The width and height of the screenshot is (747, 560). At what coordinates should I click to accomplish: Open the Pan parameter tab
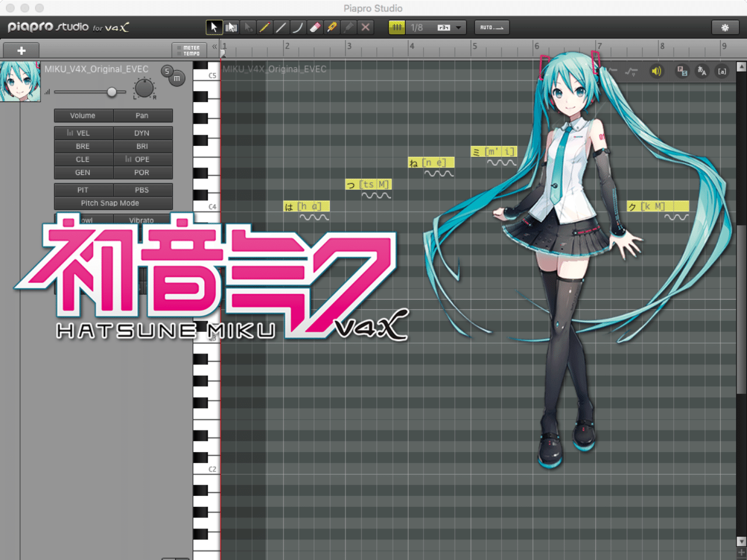[x=142, y=116]
